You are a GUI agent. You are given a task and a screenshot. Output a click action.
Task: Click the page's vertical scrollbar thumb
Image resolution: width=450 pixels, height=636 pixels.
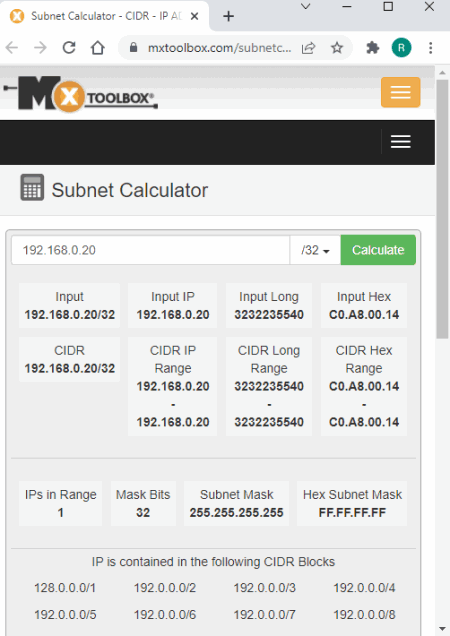(x=442, y=209)
